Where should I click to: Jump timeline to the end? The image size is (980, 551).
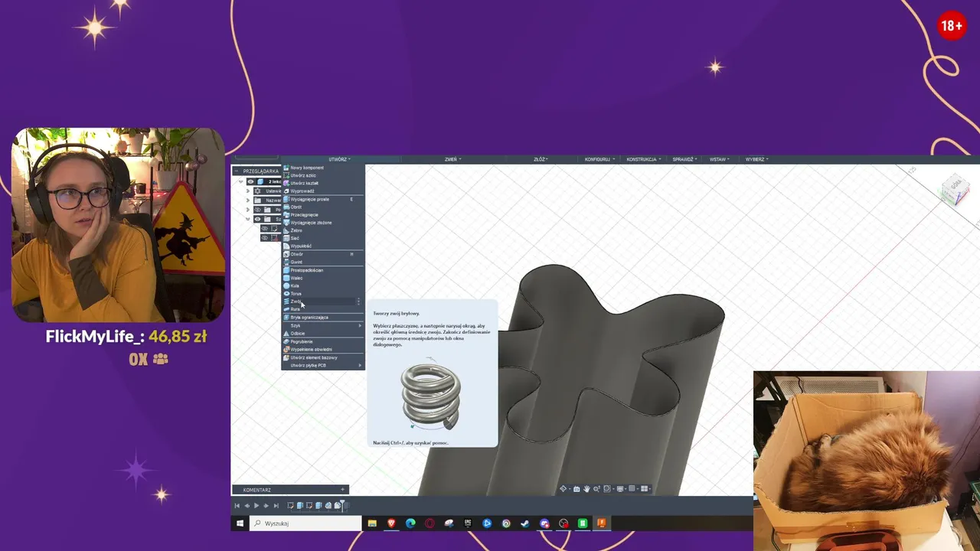pyautogui.click(x=276, y=505)
